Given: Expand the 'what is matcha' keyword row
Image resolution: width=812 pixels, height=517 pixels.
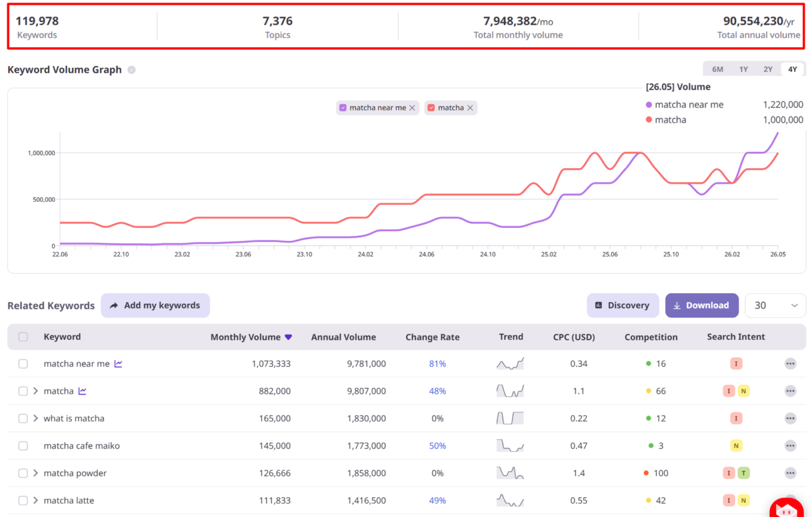Looking at the screenshot, I should (36, 418).
